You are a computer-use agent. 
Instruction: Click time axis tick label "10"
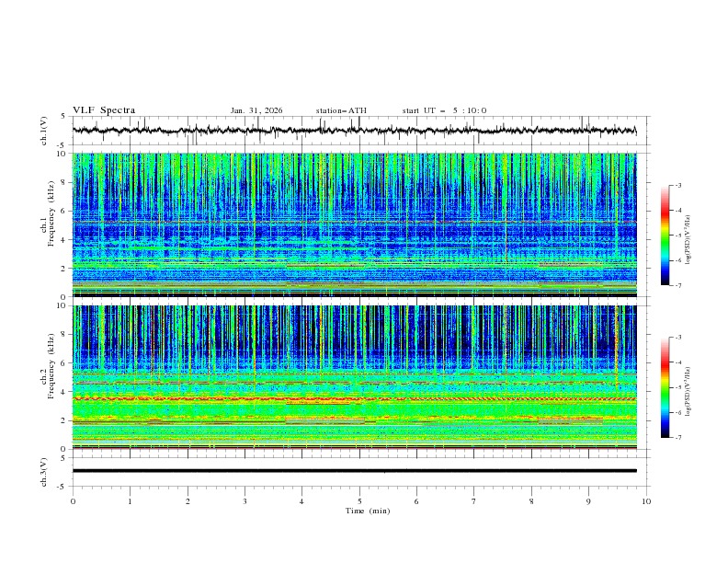click(x=646, y=501)
